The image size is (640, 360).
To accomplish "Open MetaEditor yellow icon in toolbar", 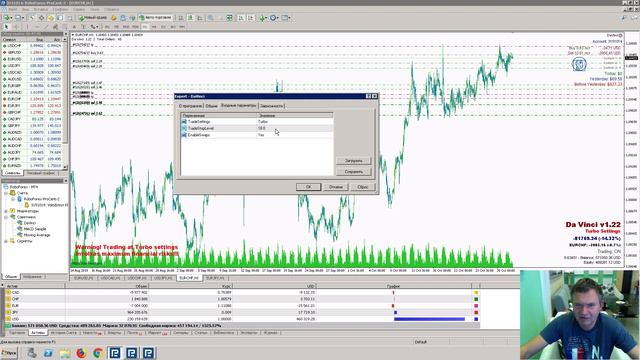I will (x=113, y=18).
